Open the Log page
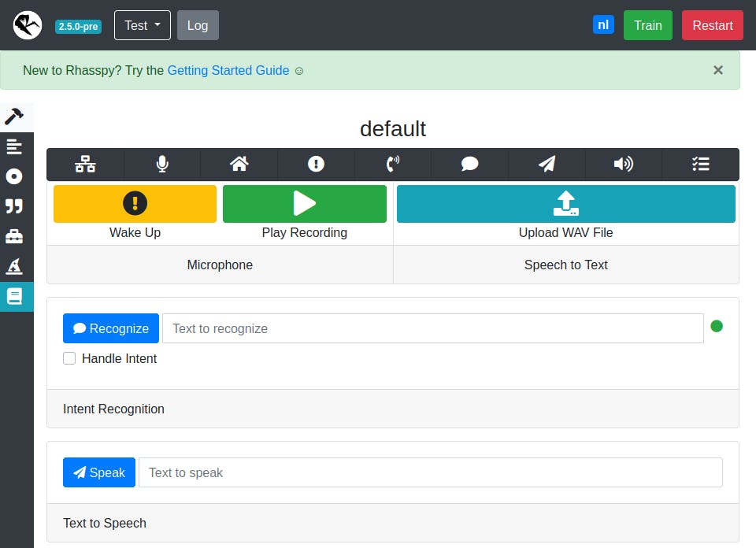 click(198, 25)
